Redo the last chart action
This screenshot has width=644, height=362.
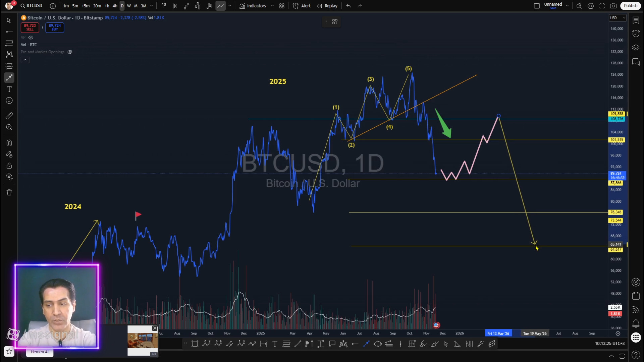(360, 6)
